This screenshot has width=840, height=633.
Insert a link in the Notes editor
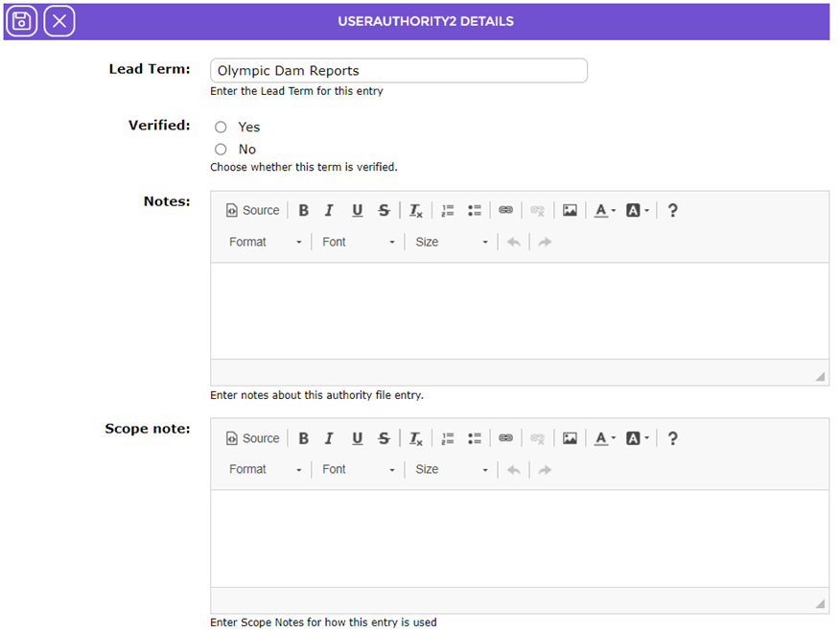coord(505,211)
